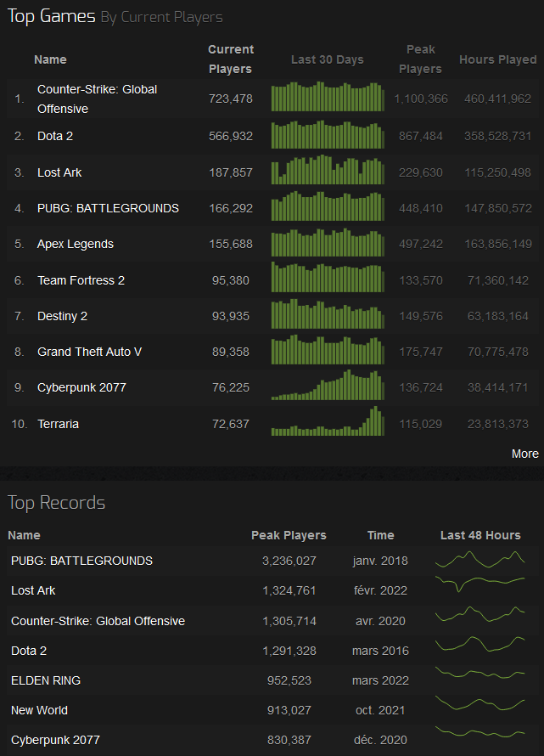Viewport: 544px width, 756px height.
Task: Click current players value 723,478
Action: [231, 99]
